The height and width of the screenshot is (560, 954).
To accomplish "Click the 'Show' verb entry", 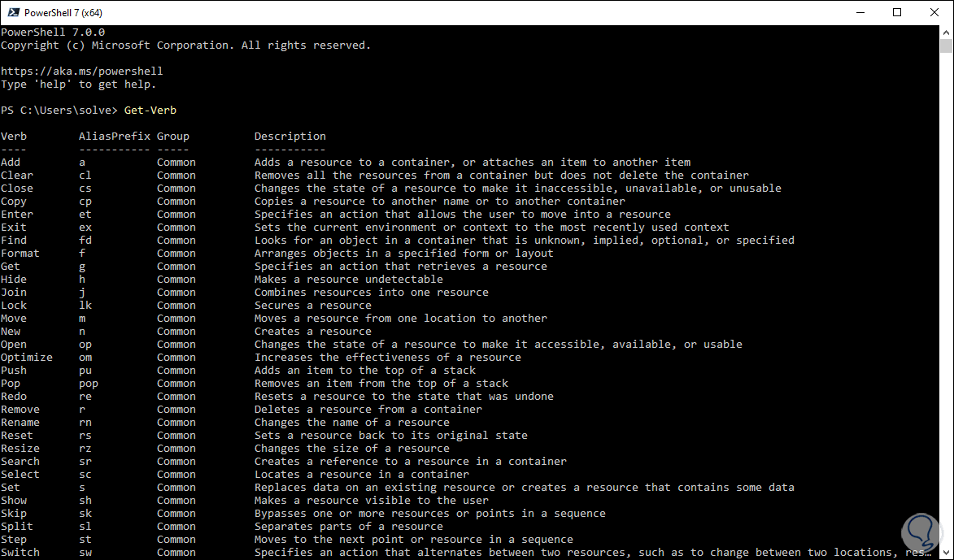I will (13, 501).
